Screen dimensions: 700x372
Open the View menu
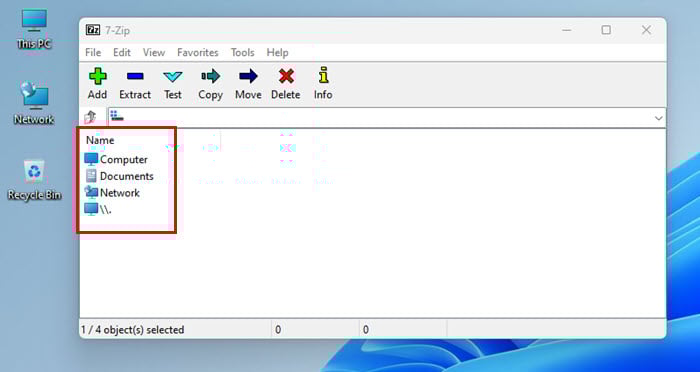tap(154, 53)
